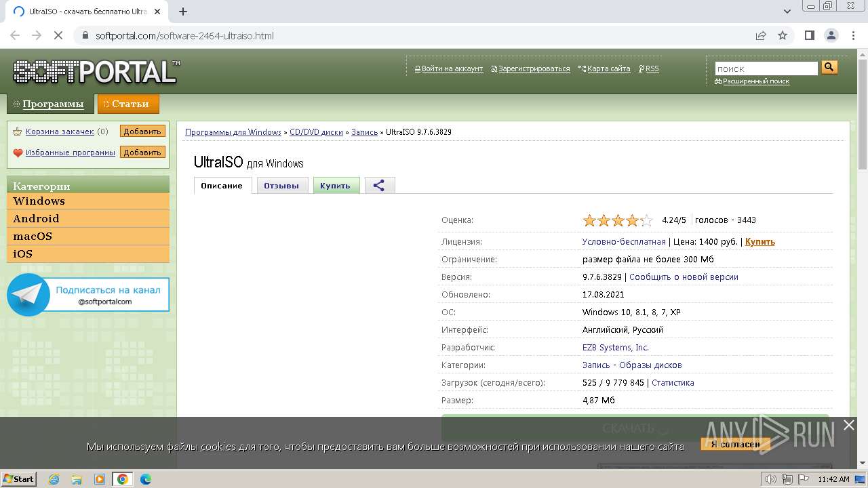Open Internet Explorer from taskbar
868x488 pixels.
[54, 479]
